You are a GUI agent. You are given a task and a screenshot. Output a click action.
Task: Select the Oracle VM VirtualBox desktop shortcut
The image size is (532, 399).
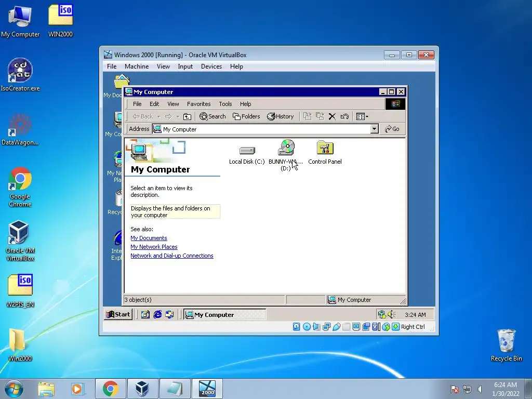point(20,241)
